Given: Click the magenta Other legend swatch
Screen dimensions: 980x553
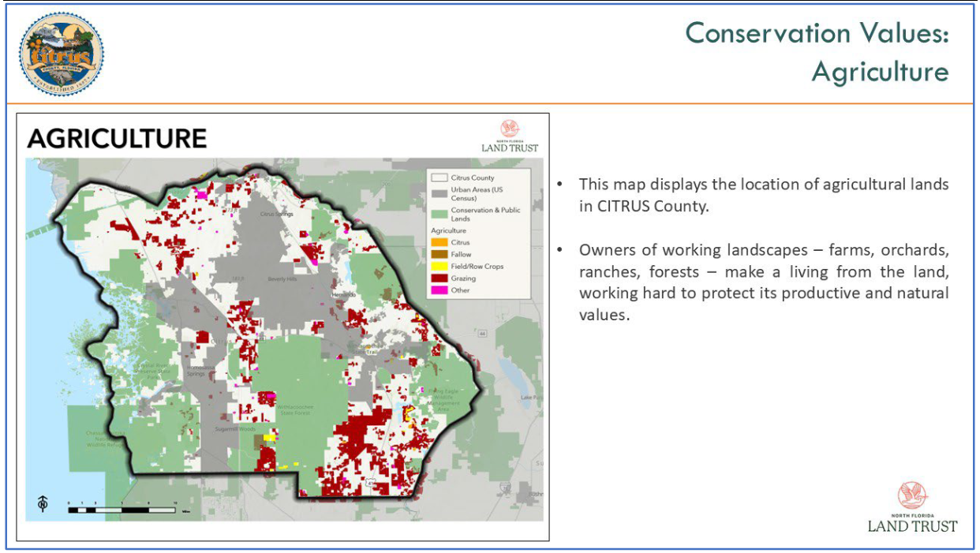Looking at the screenshot, I should [440, 290].
